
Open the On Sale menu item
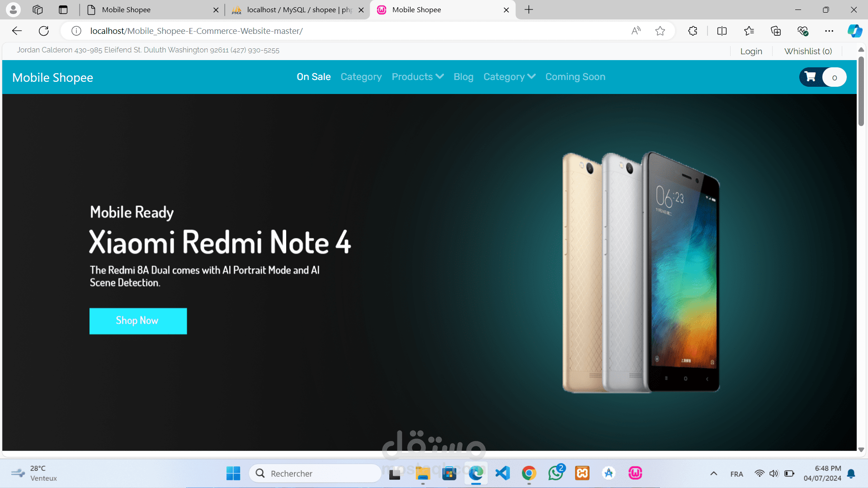(313, 77)
